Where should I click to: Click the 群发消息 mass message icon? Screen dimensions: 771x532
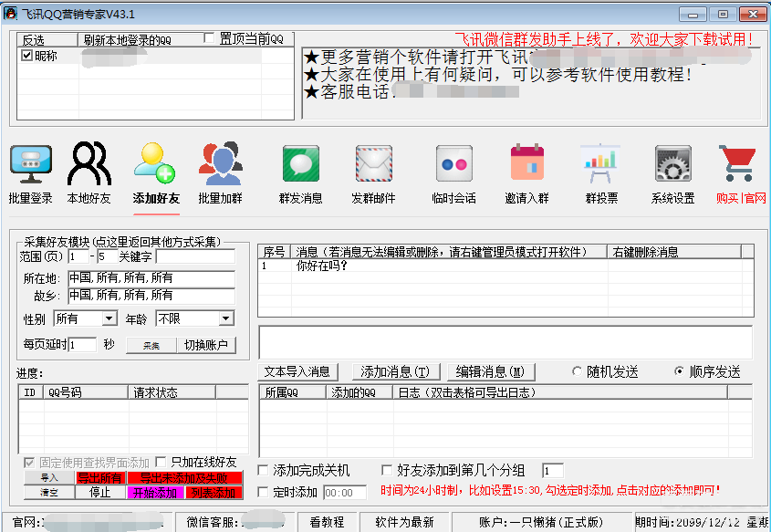300,165
